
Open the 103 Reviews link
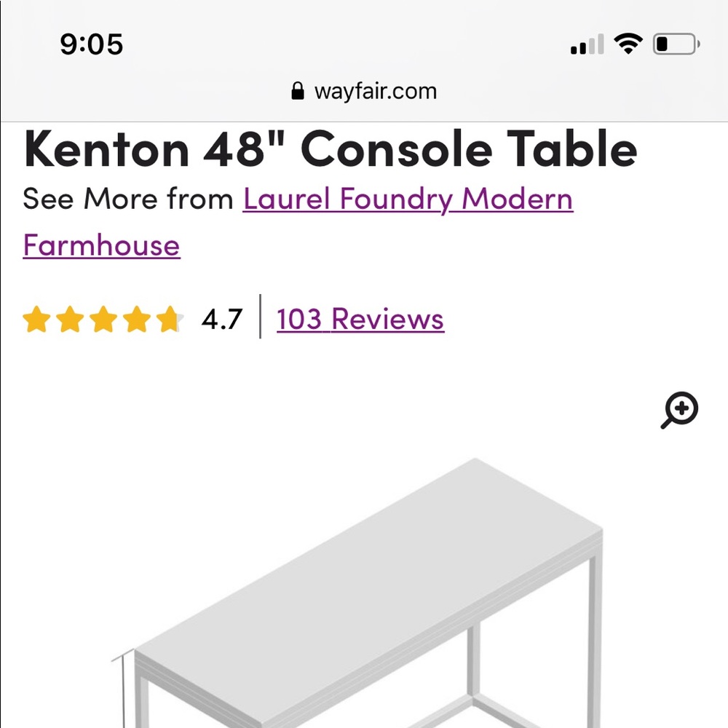(360, 319)
